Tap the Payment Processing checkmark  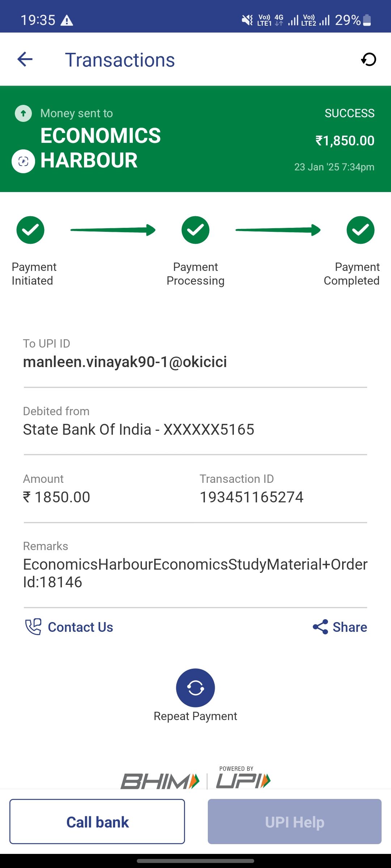click(x=195, y=230)
